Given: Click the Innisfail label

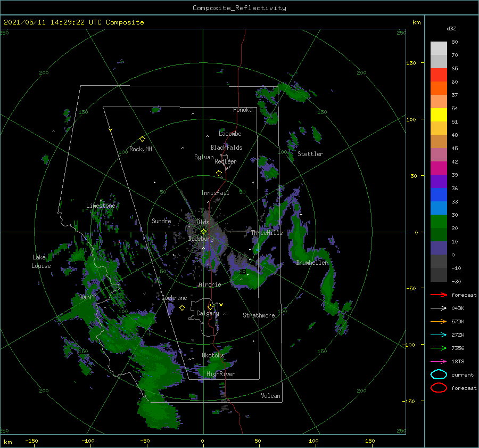Looking at the screenshot, I should click(x=215, y=193).
